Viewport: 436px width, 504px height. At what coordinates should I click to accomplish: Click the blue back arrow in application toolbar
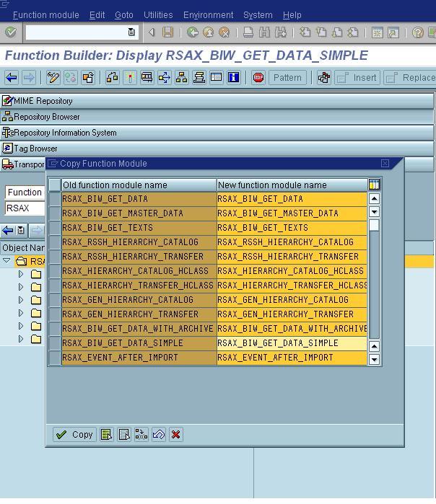point(12,77)
